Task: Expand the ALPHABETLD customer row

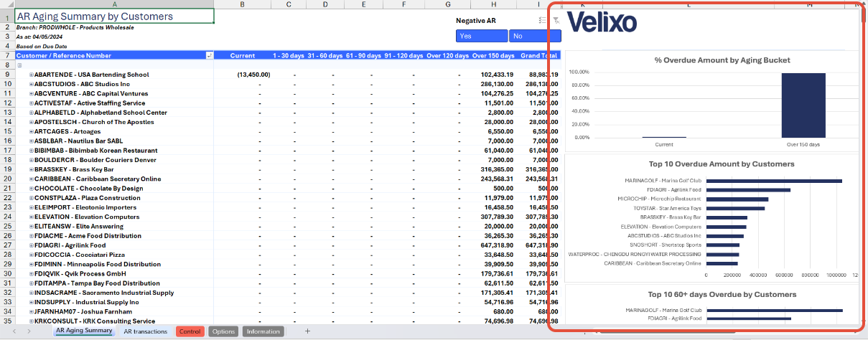Action: (31, 113)
